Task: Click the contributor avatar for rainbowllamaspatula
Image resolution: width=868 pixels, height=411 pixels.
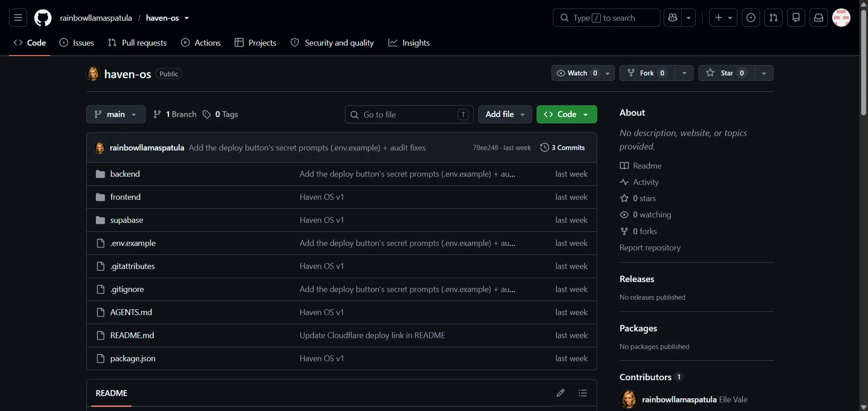Action: click(628, 400)
